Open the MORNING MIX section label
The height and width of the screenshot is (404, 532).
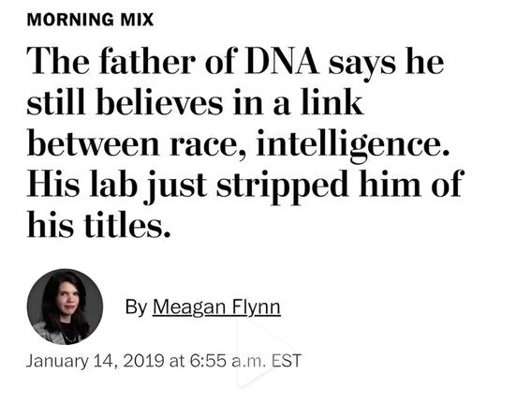[90, 20]
